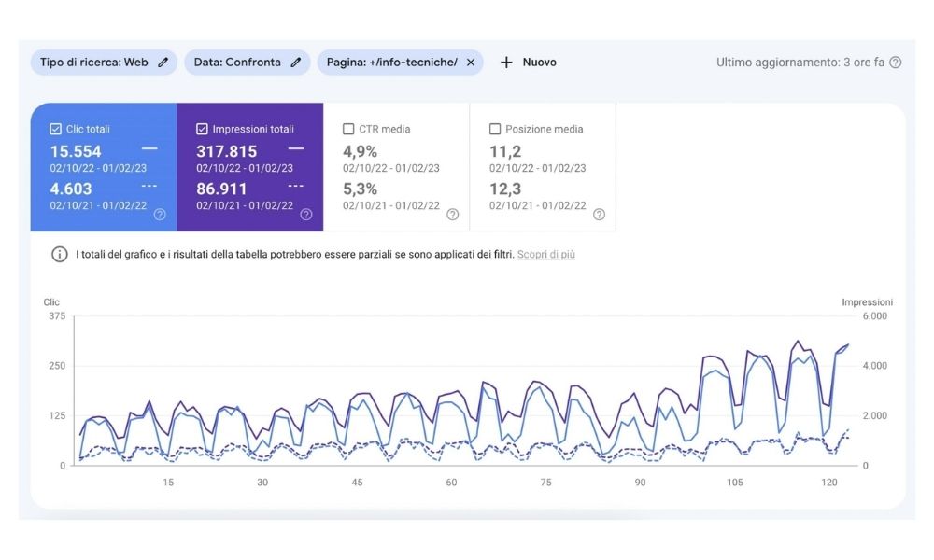The width and height of the screenshot is (934, 560).
Task: Edit the 'Tipo di ricerca: Web' filter pencil icon
Action: click(x=163, y=62)
